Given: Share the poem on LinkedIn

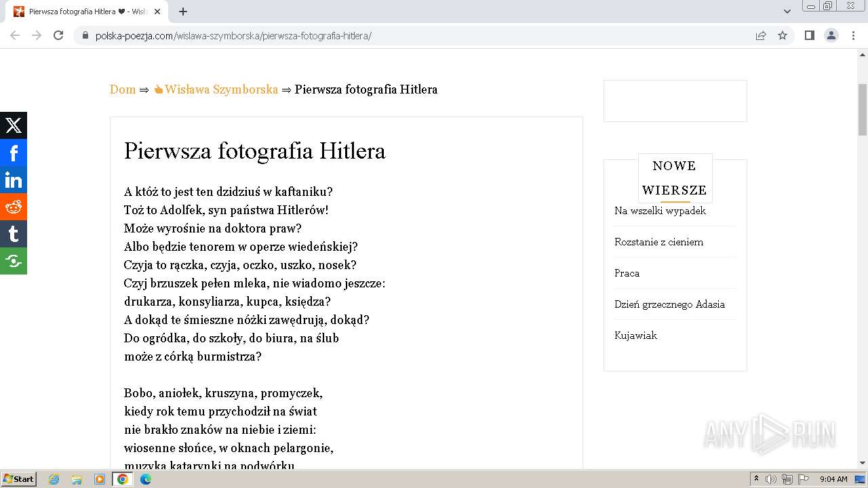Looking at the screenshot, I should pos(14,180).
